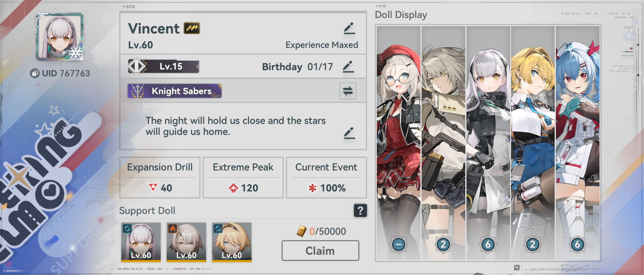The height and width of the screenshot is (275, 644).
Task: Select first support doll with silver hair
Action: pos(141,242)
